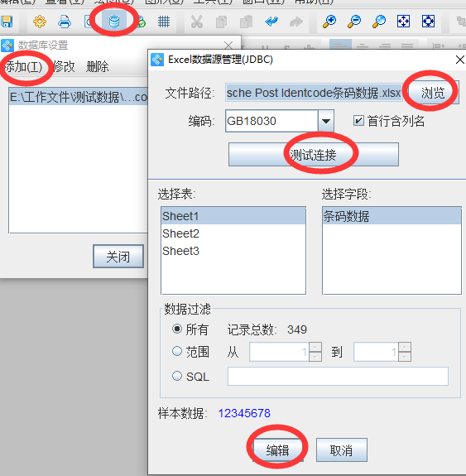Click the printer icon
The width and height of the screenshot is (466, 476).
coord(65,22)
